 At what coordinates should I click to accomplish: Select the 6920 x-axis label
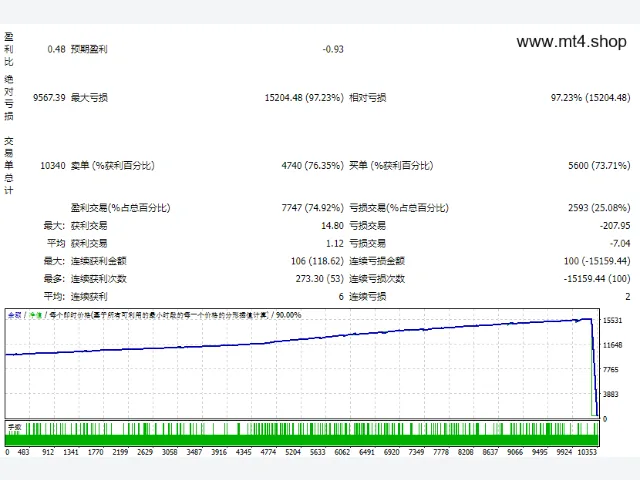pos(392,452)
